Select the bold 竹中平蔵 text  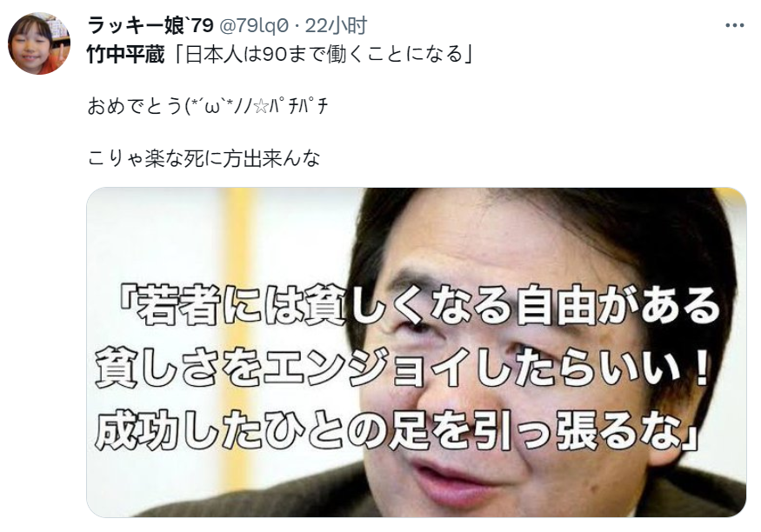coord(126,54)
